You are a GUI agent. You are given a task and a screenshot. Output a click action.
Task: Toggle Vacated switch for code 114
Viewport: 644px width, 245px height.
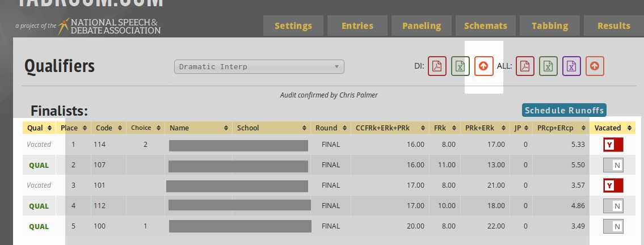(x=613, y=145)
